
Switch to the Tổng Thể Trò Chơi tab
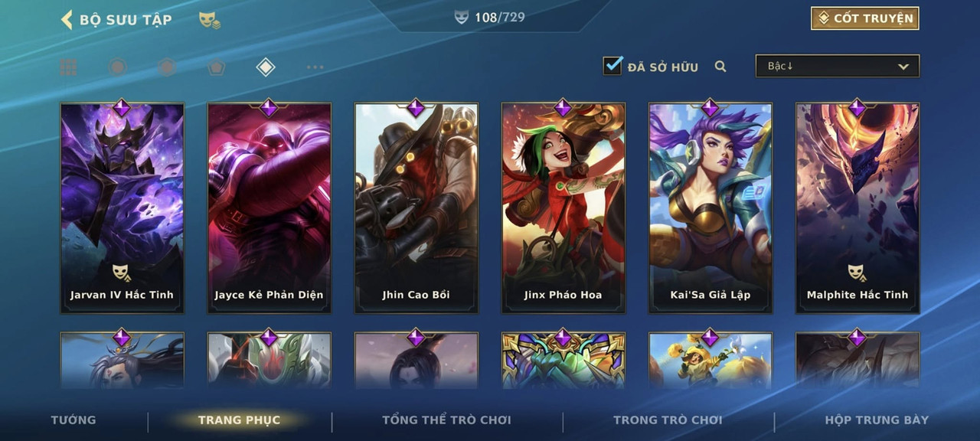(446, 420)
